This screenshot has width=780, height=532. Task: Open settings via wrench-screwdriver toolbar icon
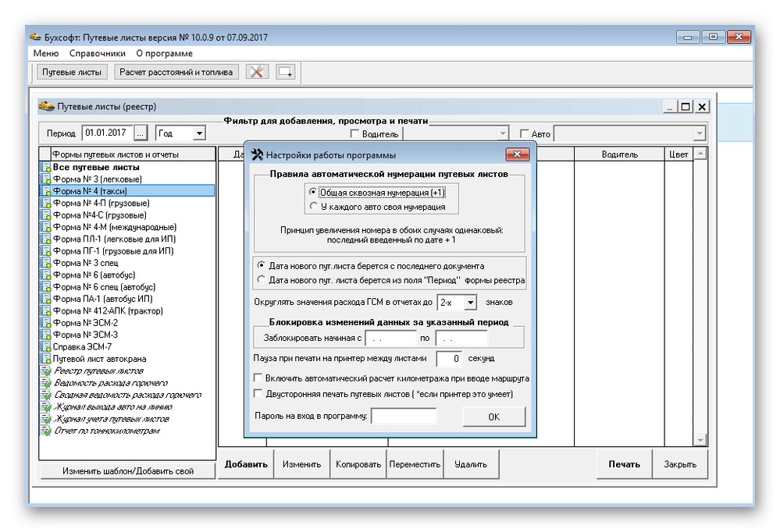click(x=257, y=72)
